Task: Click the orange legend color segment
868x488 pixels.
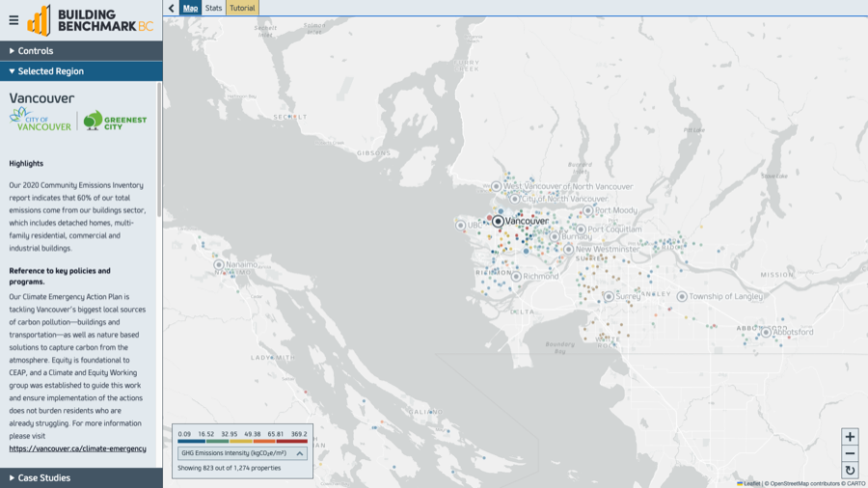Action: tap(264, 442)
